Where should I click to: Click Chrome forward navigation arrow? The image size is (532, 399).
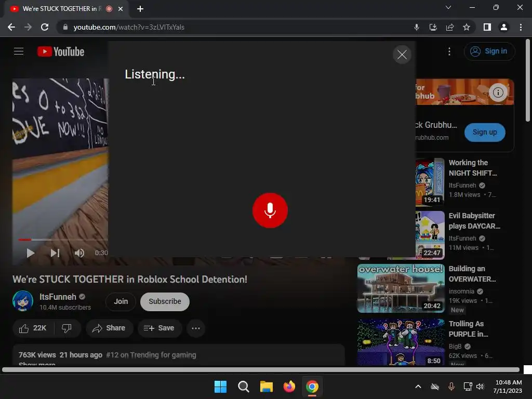click(28, 27)
